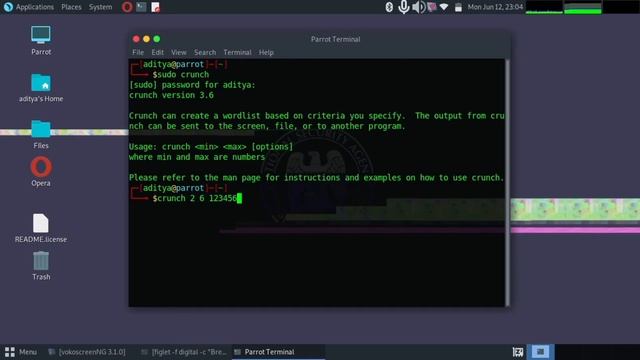This screenshot has width=640, height=360.
Task: Open the Menu button in bottom panel
Action: click(x=20, y=352)
